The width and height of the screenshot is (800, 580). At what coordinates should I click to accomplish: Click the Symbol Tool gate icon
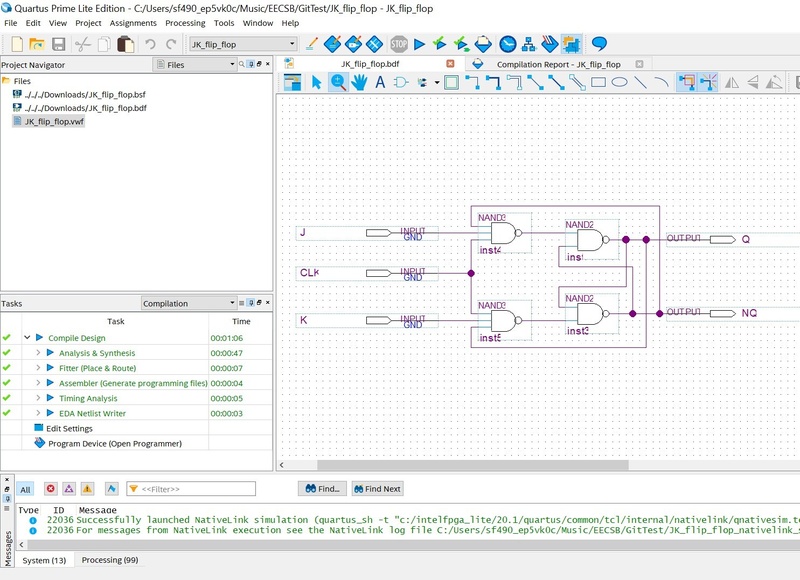pyautogui.click(x=401, y=83)
